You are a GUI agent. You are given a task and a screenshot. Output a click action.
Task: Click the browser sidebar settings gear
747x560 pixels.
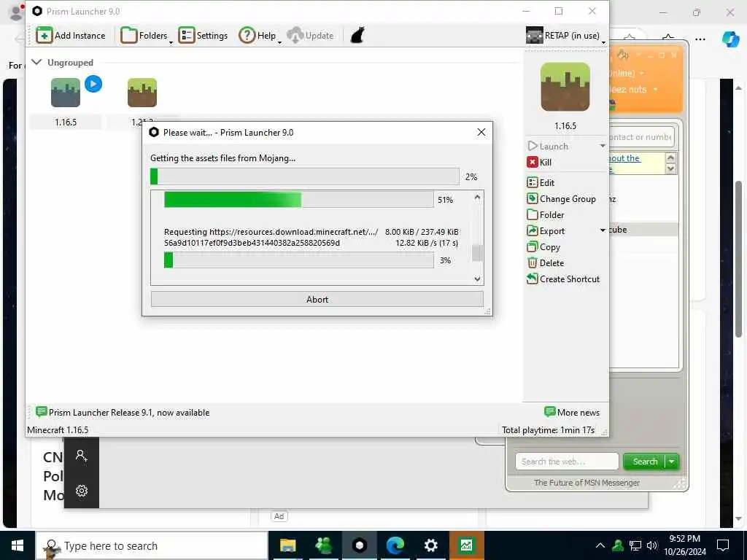coord(82,491)
